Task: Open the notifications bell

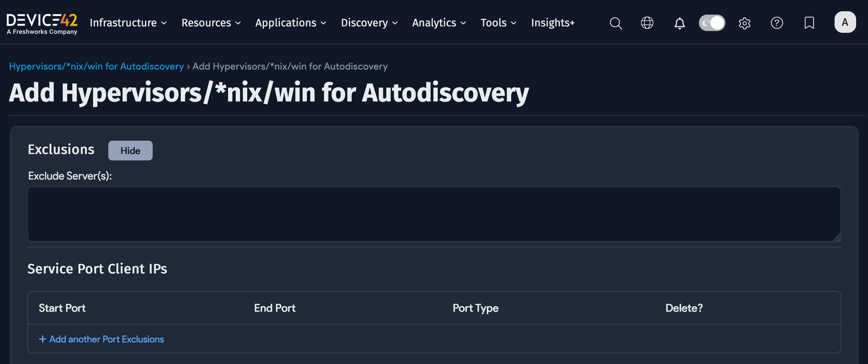Action: pyautogui.click(x=679, y=23)
